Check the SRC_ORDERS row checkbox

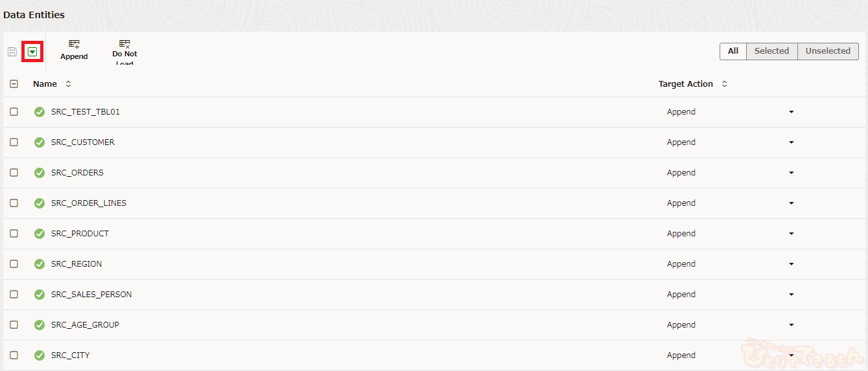click(x=14, y=173)
